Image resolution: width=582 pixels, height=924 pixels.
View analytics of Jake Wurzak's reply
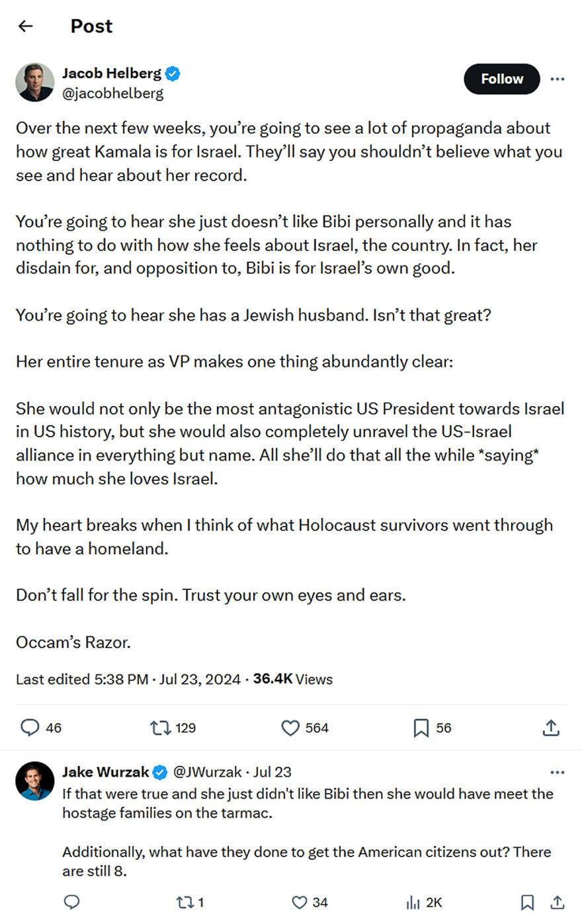tap(413, 902)
